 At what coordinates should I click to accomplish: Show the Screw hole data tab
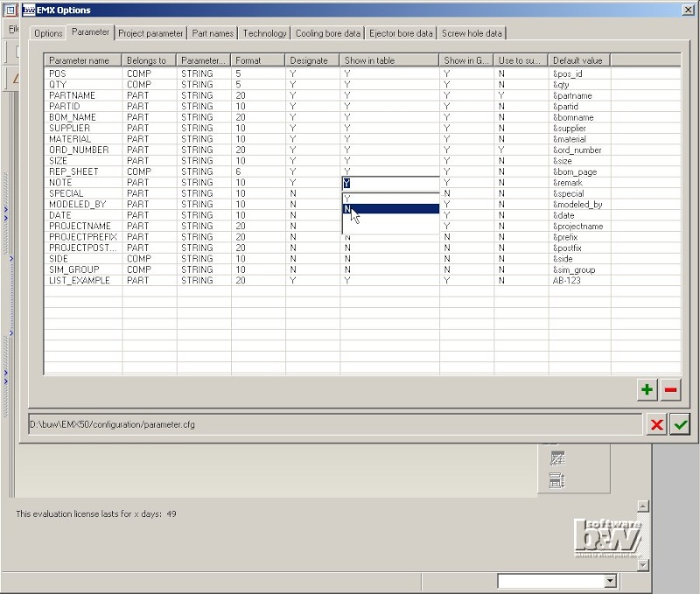pyautogui.click(x=472, y=33)
